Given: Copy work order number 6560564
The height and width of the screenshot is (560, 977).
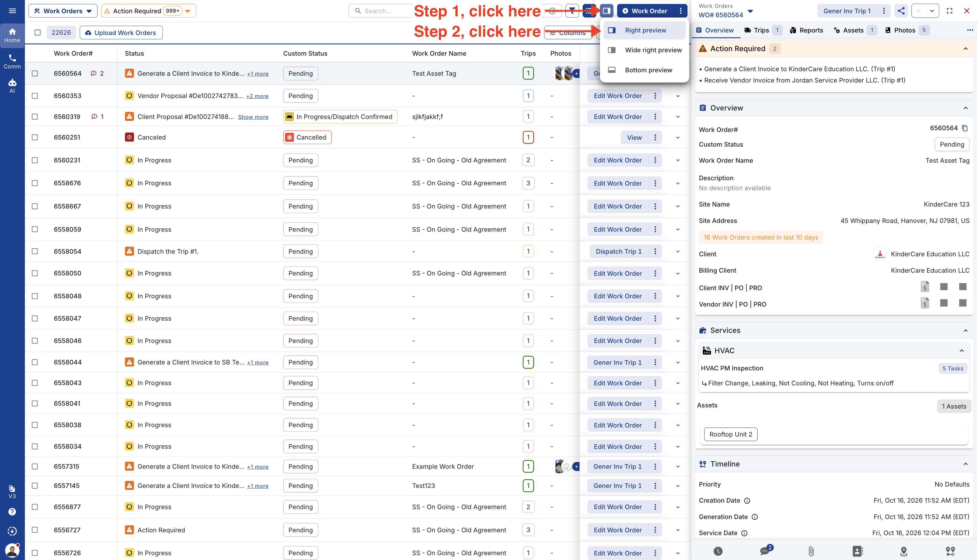Looking at the screenshot, I should pyautogui.click(x=965, y=128).
